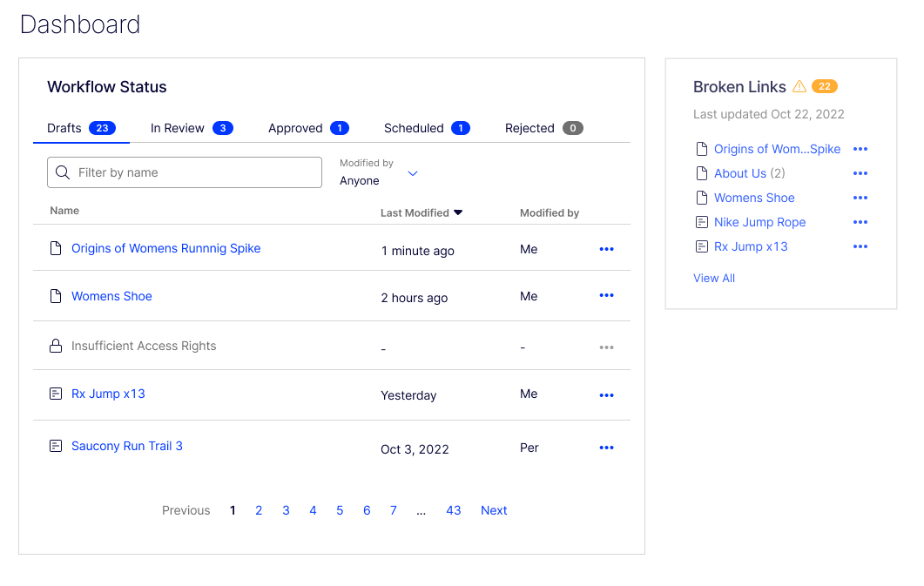Open more options for About Us broken link
Viewport: 924px width, 586px height.
[860, 173]
